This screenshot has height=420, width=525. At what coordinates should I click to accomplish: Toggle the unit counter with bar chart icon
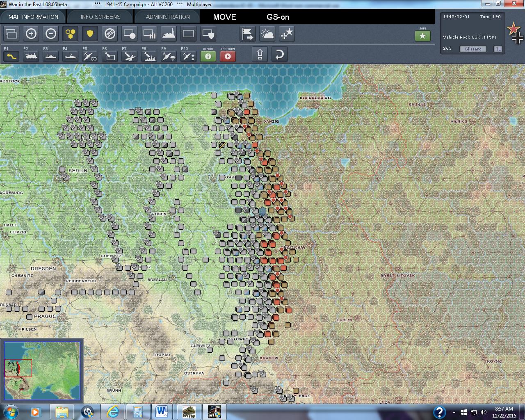149,34
